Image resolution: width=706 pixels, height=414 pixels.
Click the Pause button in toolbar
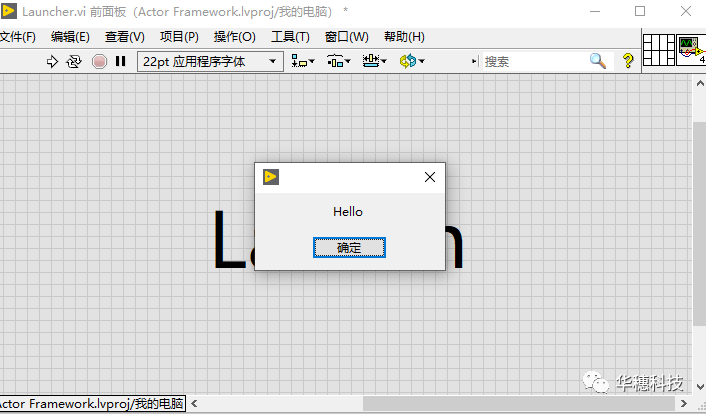point(120,61)
